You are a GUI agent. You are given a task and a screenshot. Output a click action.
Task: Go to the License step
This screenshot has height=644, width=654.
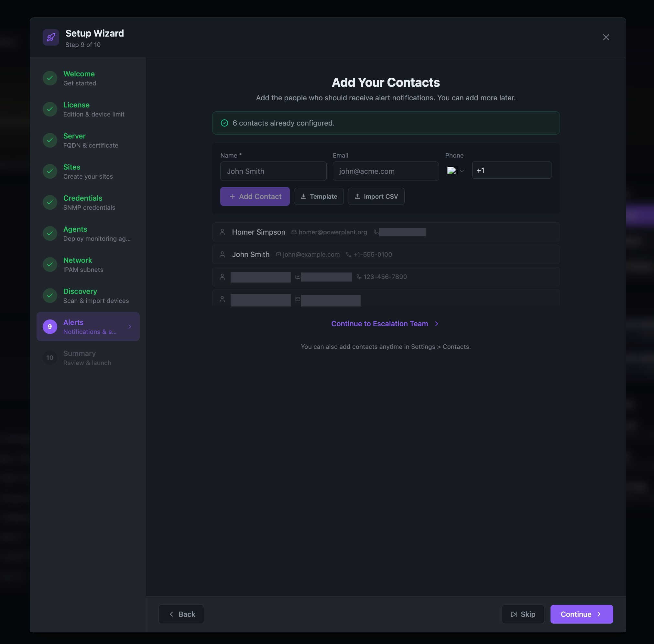point(88,109)
